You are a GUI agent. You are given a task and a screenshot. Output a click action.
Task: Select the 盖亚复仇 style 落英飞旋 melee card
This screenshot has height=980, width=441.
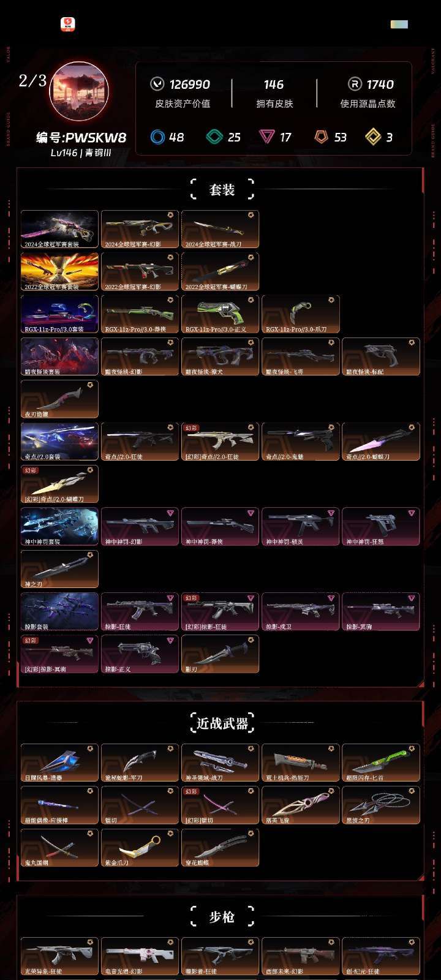[300, 805]
